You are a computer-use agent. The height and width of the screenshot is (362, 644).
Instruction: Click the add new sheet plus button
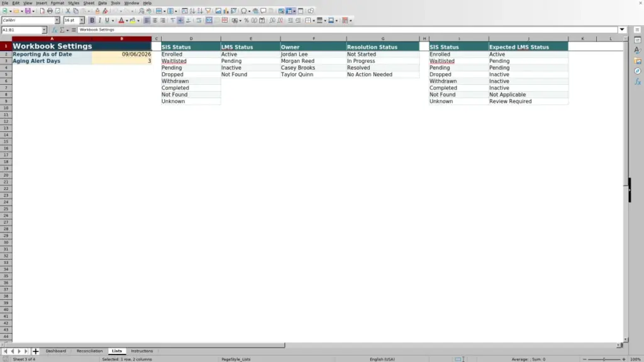pyautogui.click(x=35, y=351)
